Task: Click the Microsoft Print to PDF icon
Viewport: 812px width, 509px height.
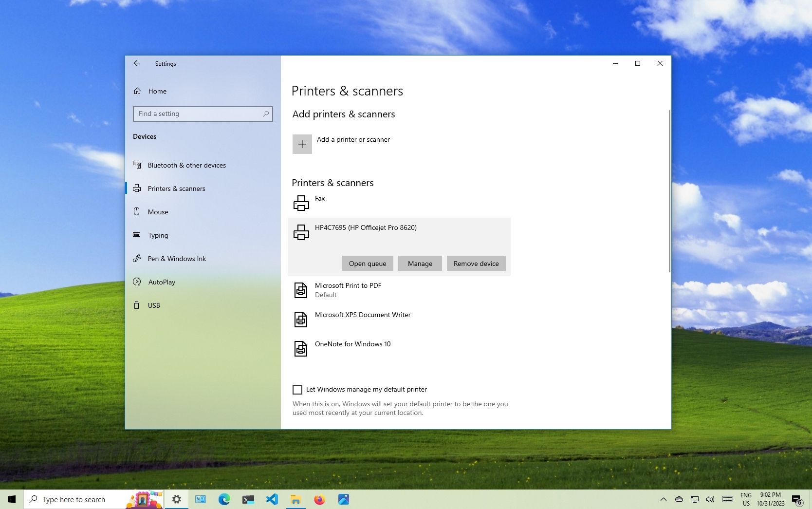Action: tap(301, 290)
